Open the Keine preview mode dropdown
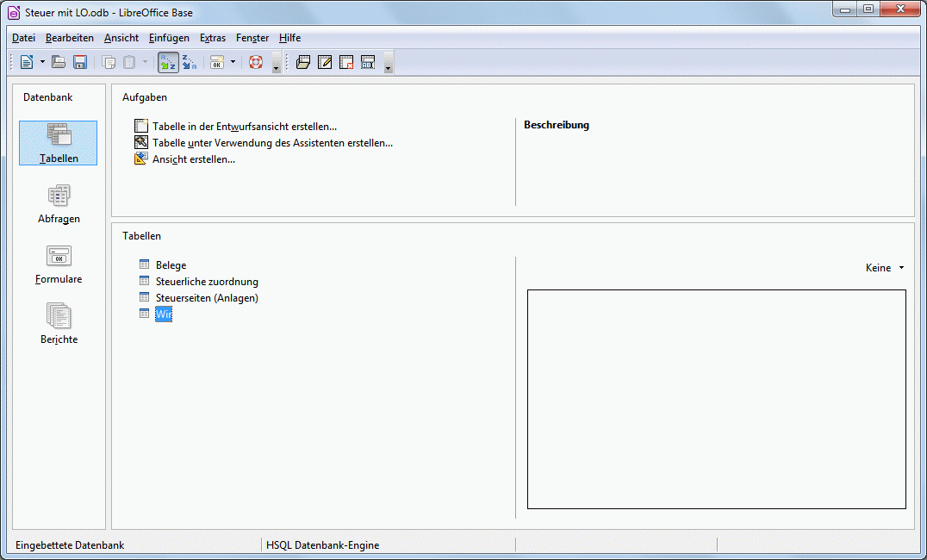 click(x=885, y=268)
